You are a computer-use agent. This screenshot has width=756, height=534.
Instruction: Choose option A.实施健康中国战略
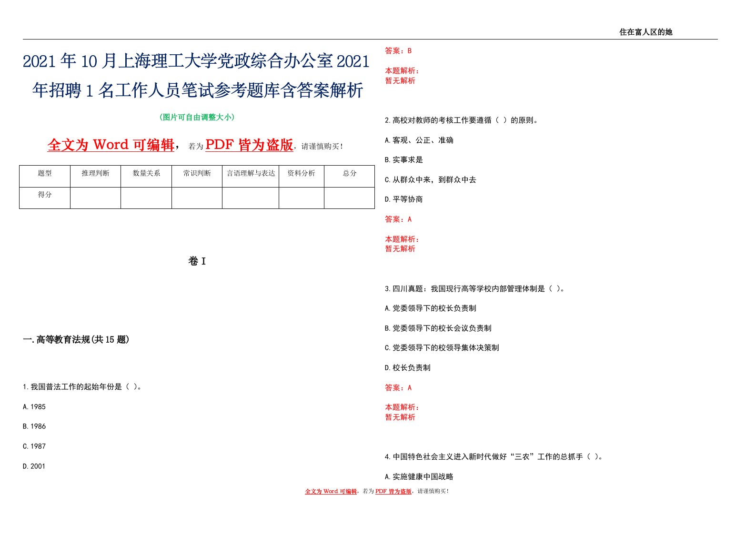(x=419, y=477)
